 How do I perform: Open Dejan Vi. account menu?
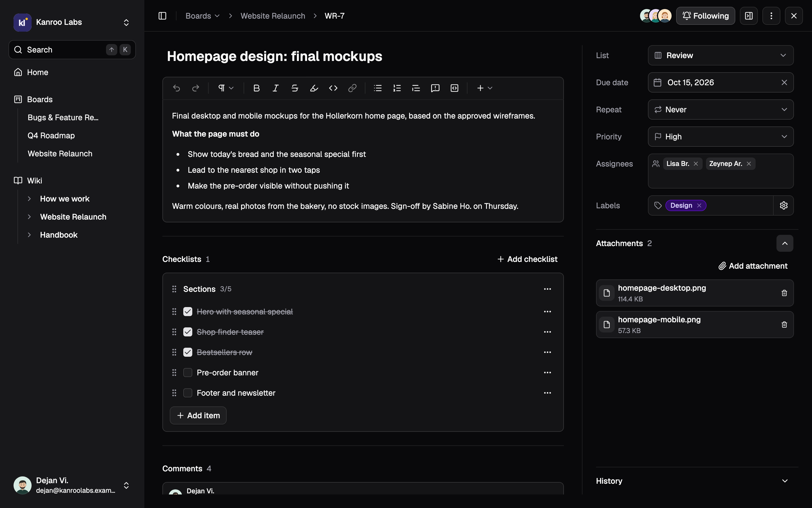tap(72, 485)
